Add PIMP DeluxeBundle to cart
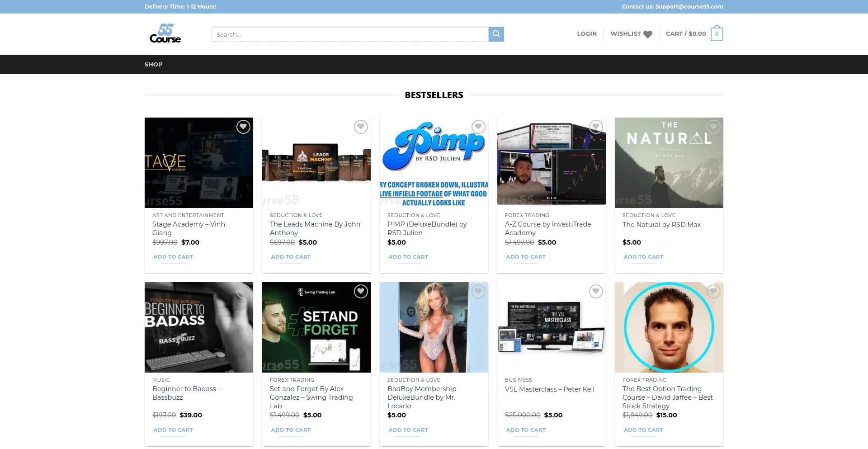Screen dimensions: 868x449 (408, 257)
